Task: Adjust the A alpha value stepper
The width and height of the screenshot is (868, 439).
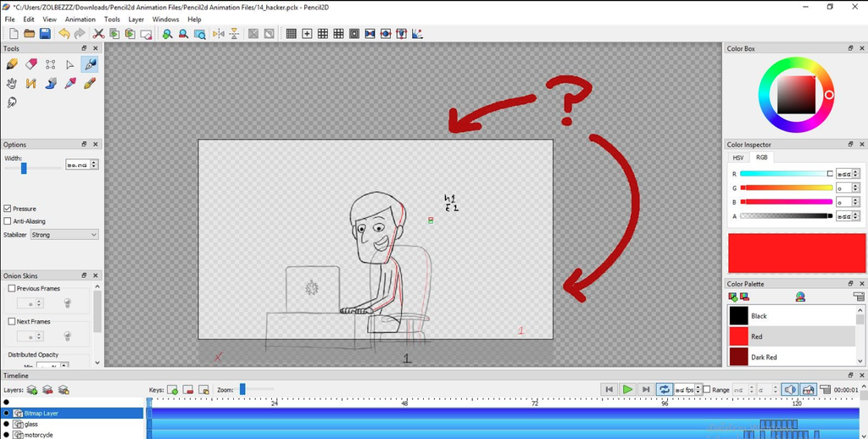Action: [856, 216]
